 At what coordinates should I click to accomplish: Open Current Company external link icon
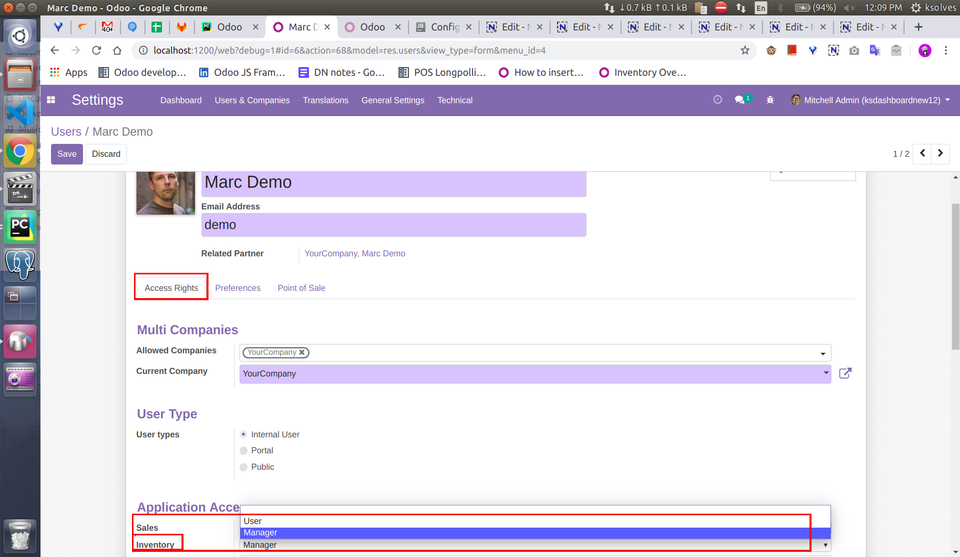click(x=845, y=373)
